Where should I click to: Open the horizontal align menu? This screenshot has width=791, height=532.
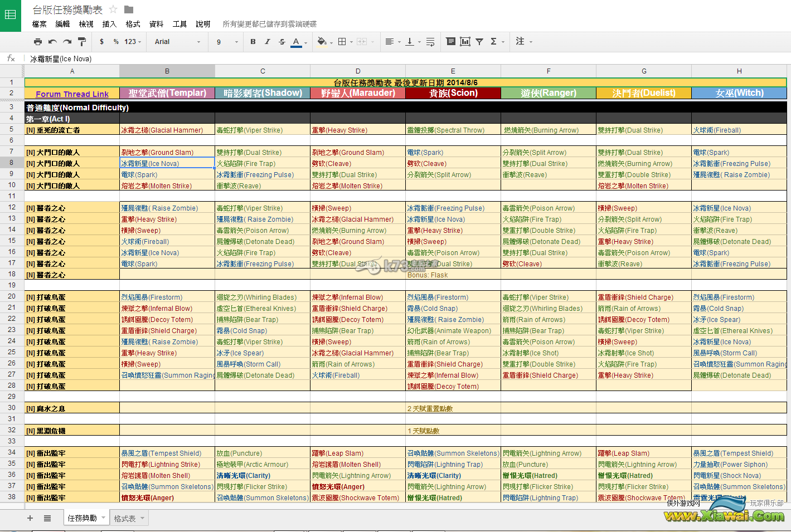[x=393, y=42]
